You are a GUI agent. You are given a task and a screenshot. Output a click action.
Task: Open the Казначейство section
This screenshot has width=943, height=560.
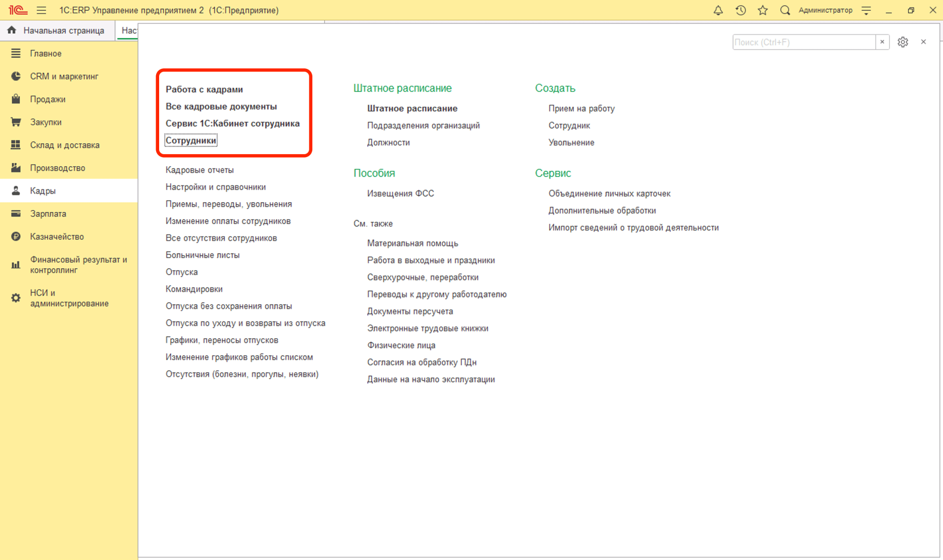(x=57, y=237)
